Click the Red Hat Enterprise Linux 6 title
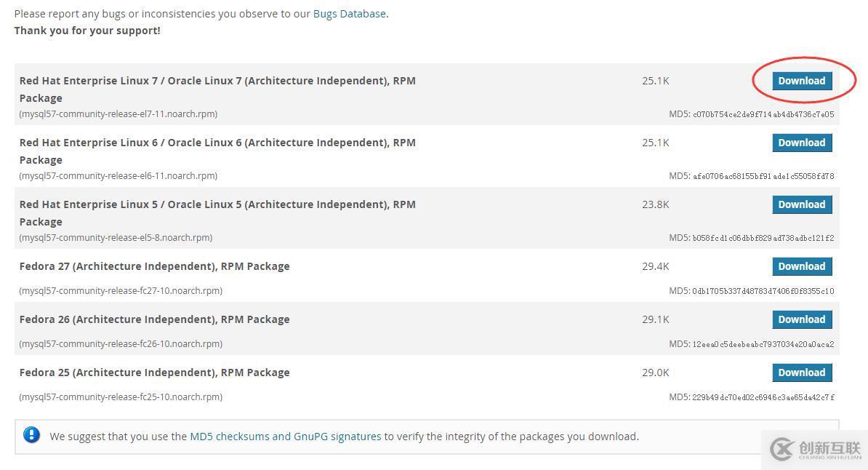 pos(217,143)
